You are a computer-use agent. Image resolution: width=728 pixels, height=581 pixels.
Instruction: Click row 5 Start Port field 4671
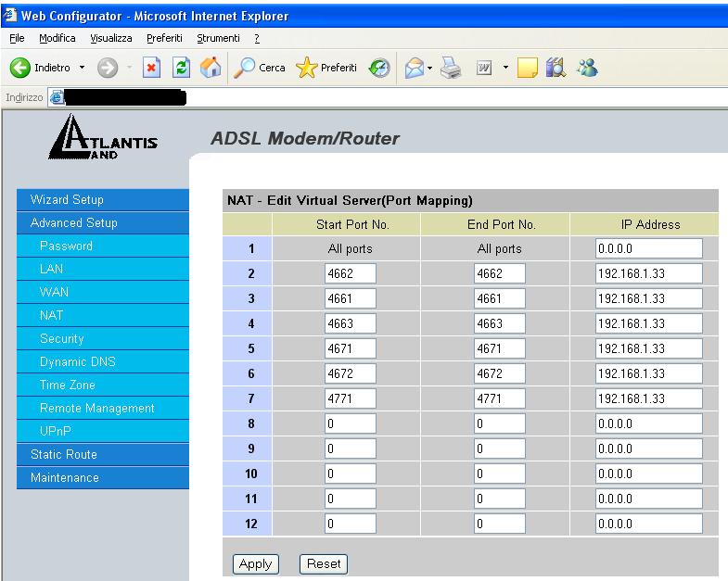tap(350, 348)
